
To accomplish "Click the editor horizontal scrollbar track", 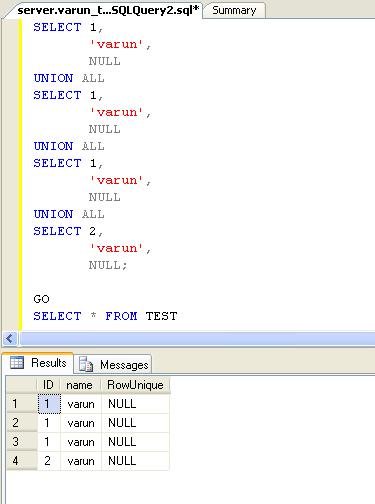I will click(197, 338).
